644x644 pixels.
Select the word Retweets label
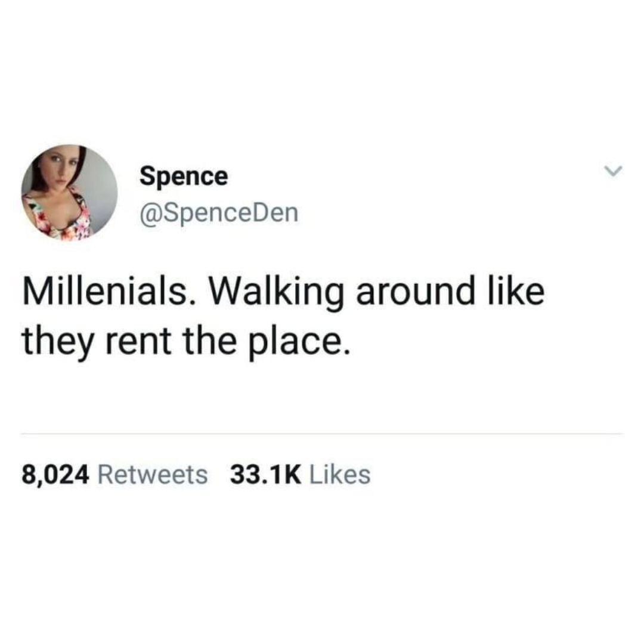pyautogui.click(x=153, y=475)
